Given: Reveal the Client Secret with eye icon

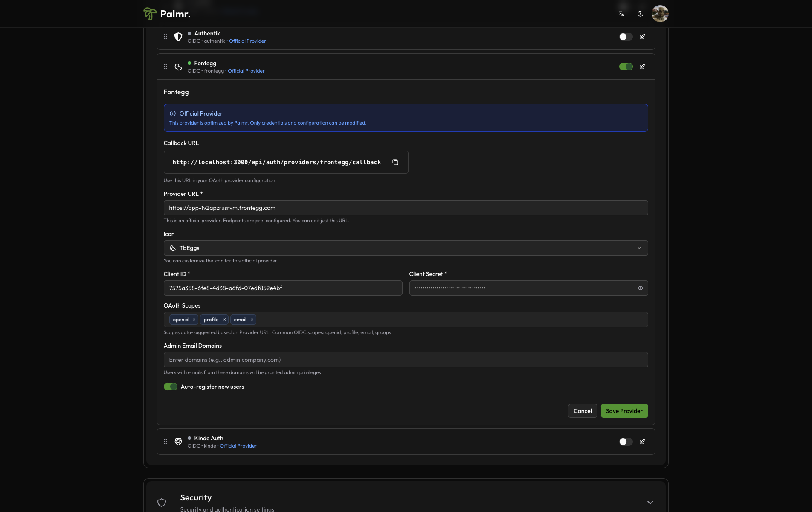Looking at the screenshot, I should [640, 288].
